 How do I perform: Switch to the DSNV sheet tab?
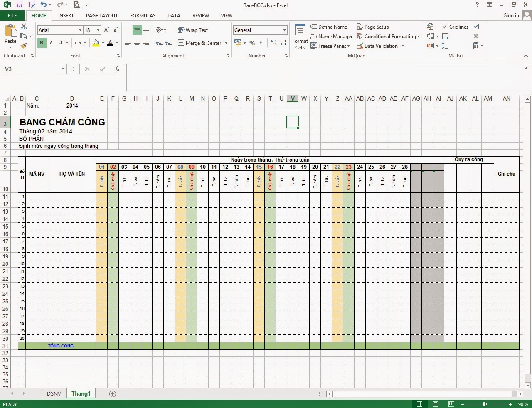tap(54, 393)
